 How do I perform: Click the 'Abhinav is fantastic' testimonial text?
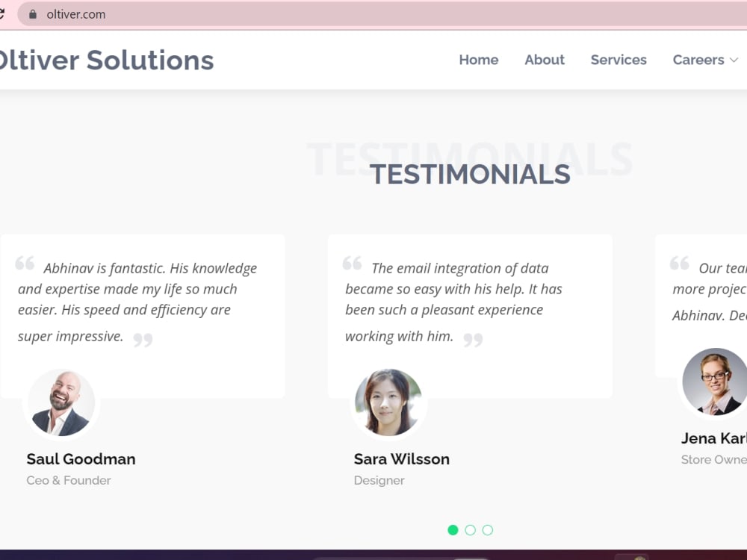pyautogui.click(x=137, y=302)
